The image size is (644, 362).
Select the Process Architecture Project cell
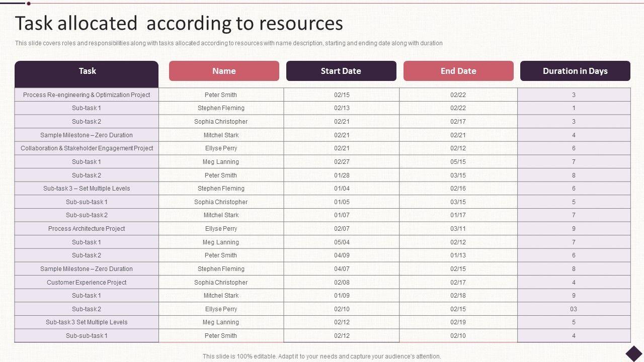tap(87, 229)
